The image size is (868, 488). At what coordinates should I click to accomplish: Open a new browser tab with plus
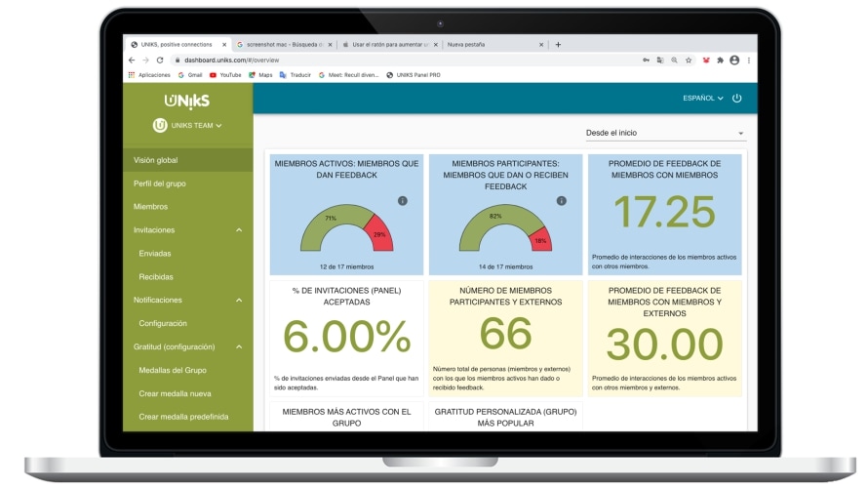(558, 44)
